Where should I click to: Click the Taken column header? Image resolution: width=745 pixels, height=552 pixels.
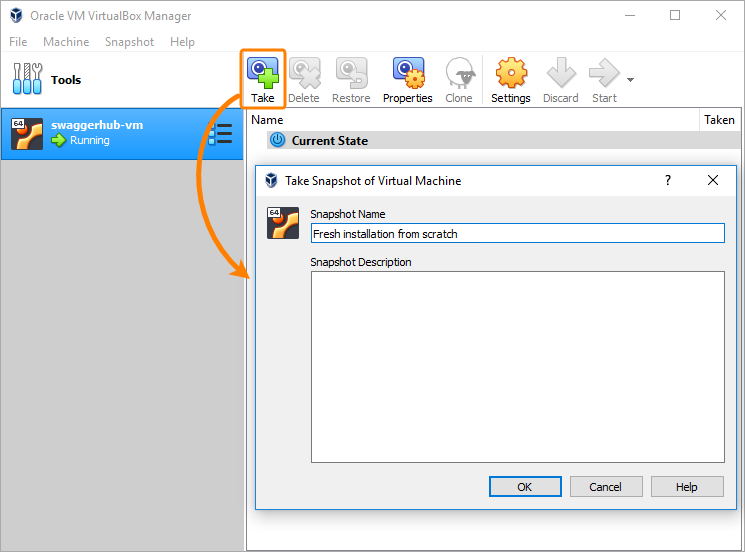[719, 120]
